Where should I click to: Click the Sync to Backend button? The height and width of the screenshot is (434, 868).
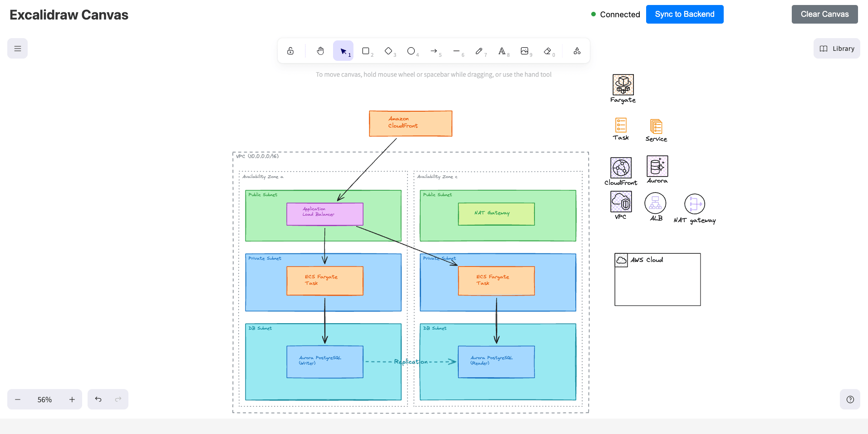tap(684, 14)
